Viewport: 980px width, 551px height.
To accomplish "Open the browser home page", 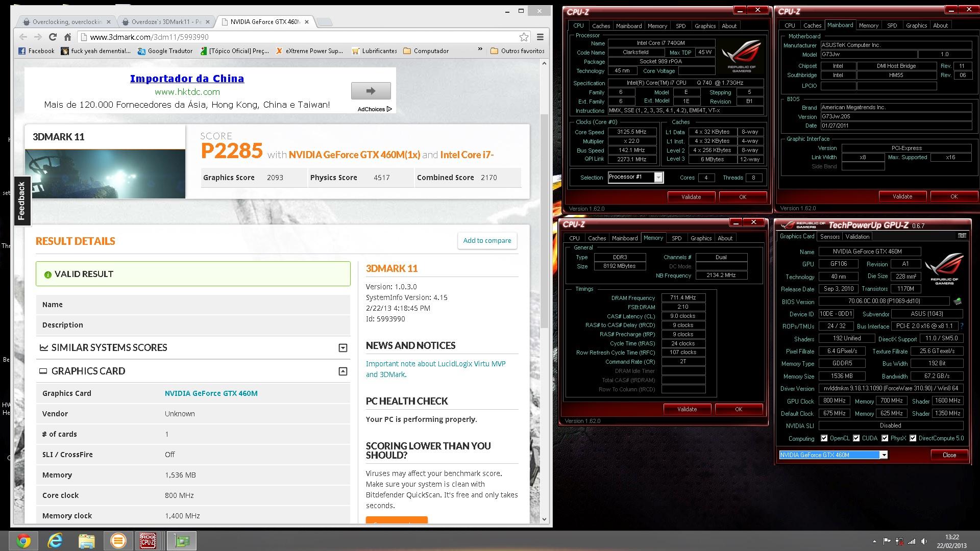I will point(67,37).
